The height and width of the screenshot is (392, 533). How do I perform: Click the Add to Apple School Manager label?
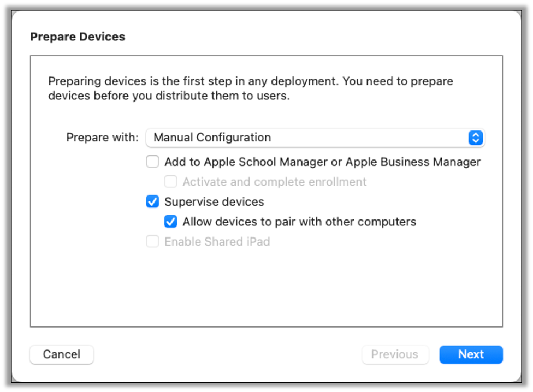323,162
